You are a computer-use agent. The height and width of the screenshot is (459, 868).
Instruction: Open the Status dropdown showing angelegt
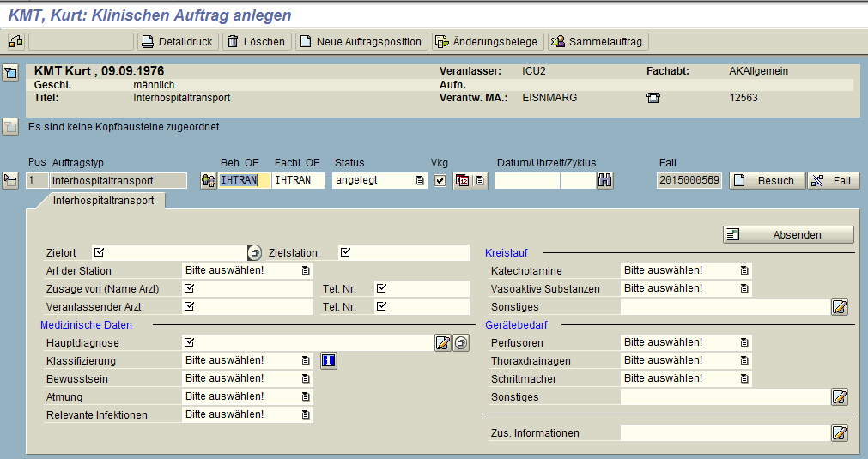(x=420, y=181)
